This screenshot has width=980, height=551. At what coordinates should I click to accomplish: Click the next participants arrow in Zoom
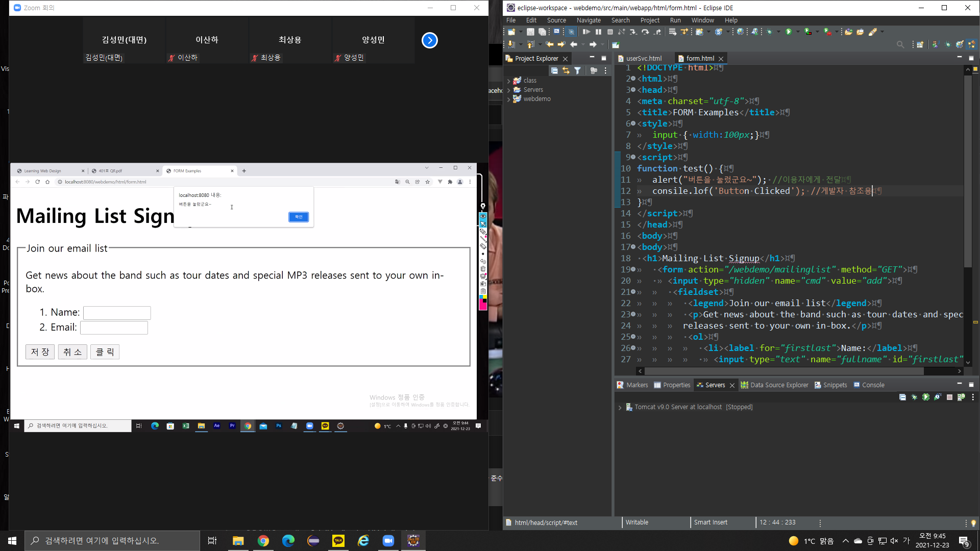click(429, 40)
